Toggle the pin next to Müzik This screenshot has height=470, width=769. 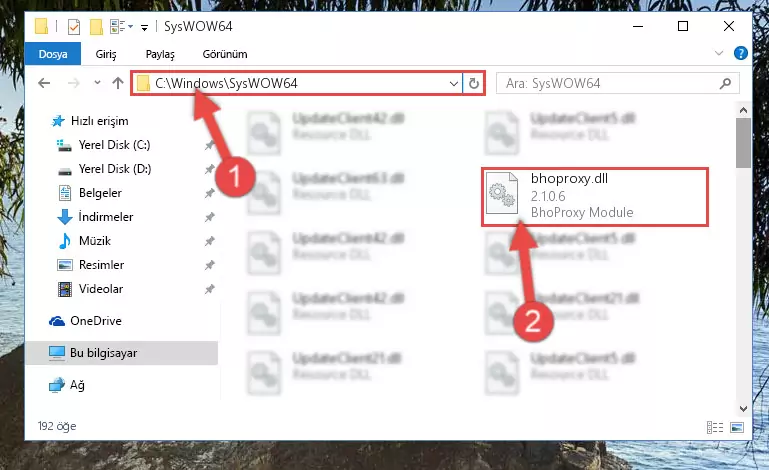point(209,241)
